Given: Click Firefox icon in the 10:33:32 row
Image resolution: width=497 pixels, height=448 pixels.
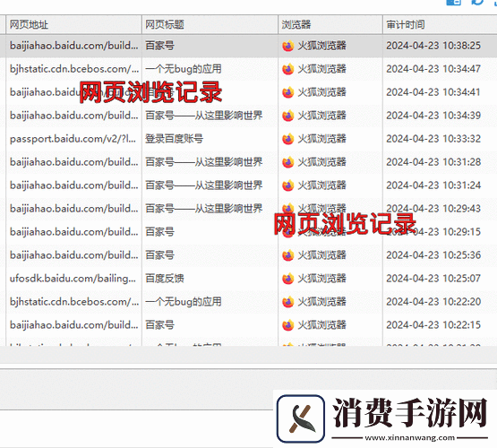Looking at the screenshot, I should (x=287, y=139).
